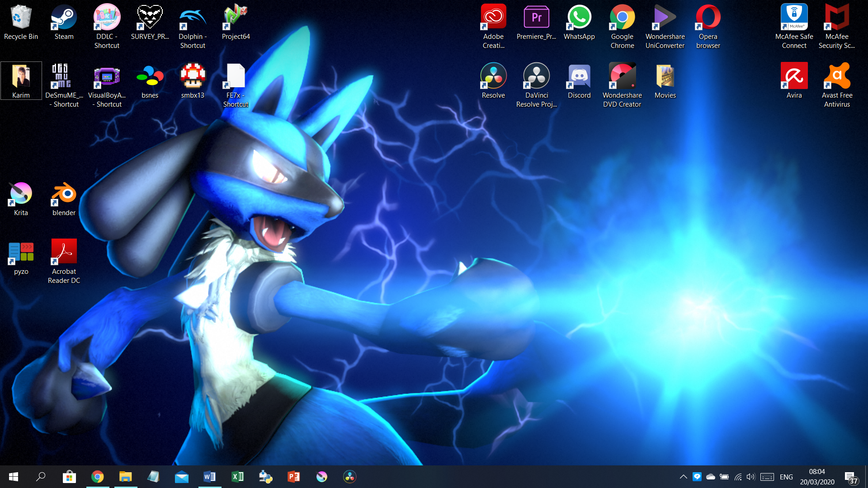Select the Avast Free Antivirus icon

tap(837, 85)
